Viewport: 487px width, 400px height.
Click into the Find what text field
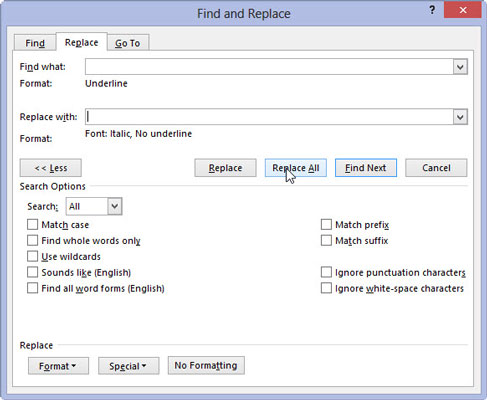269,67
